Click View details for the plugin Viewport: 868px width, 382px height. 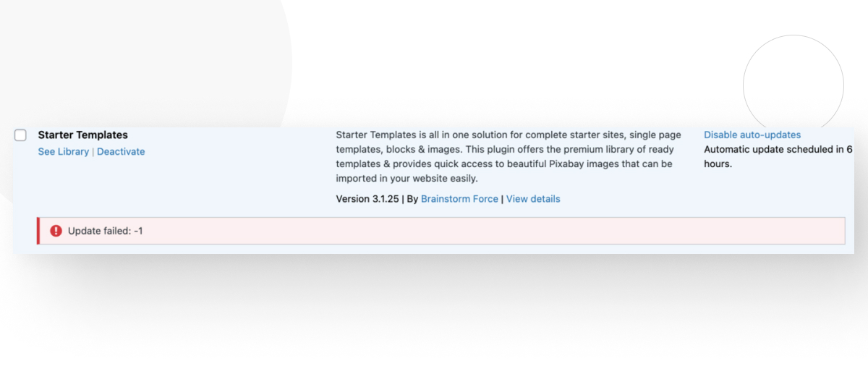pyautogui.click(x=533, y=199)
